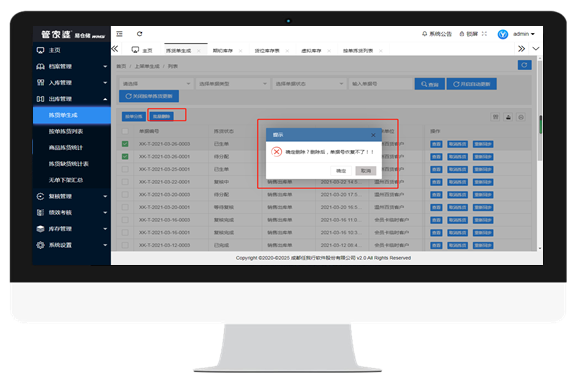Check the row XK-T-2021-03-25-0001 checkbox

(x=125, y=169)
